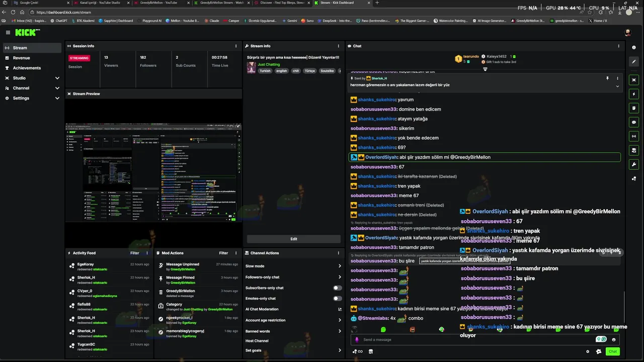This screenshot has height=362, width=644.
Task: Expand the pinned message chevron
Action: pos(617,86)
